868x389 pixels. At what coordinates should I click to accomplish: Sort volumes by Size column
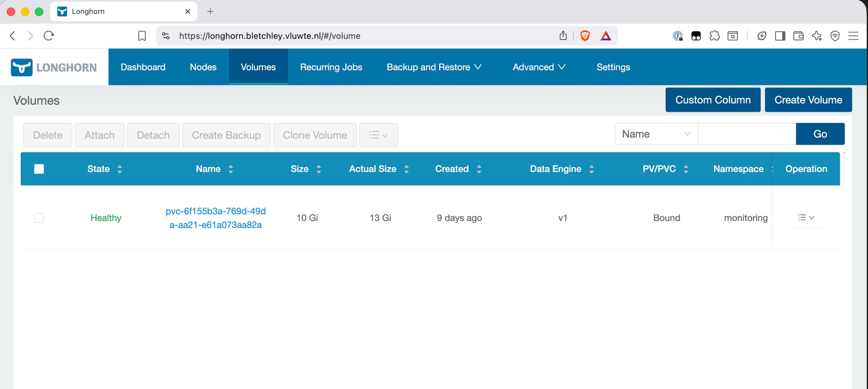click(319, 169)
